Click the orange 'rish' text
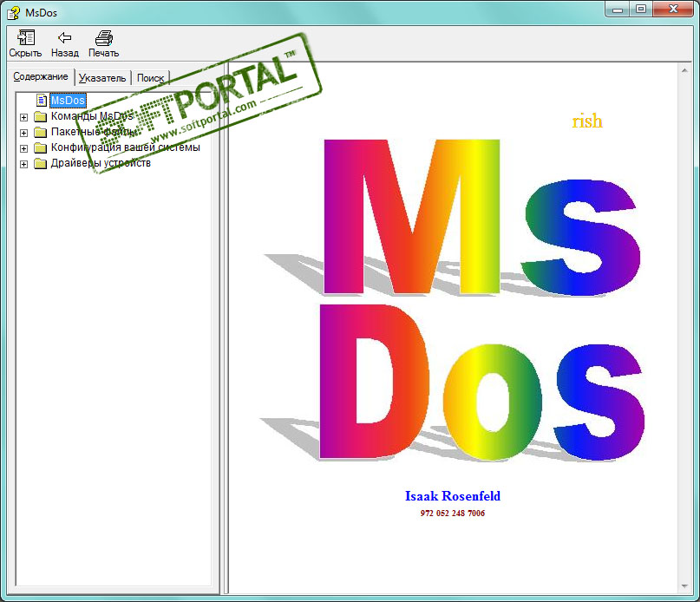This screenshot has height=602, width=700. (587, 121)
